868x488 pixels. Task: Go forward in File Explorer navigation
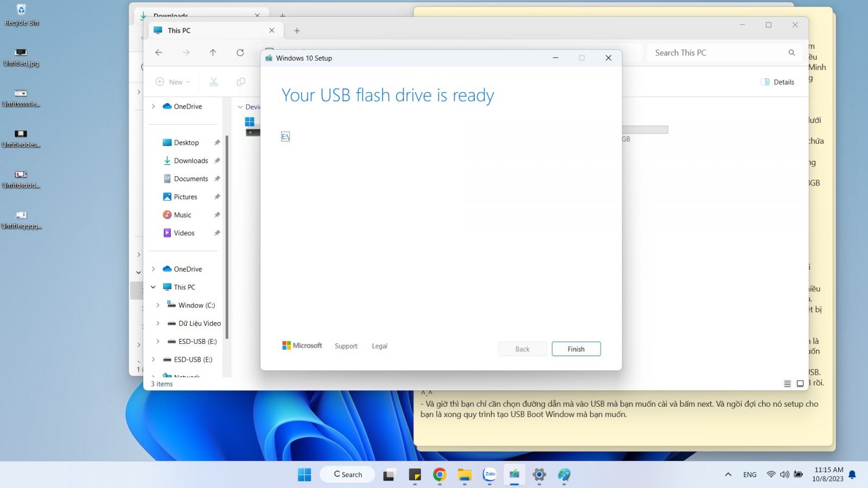pyautogui.click(x=186, y=53)
